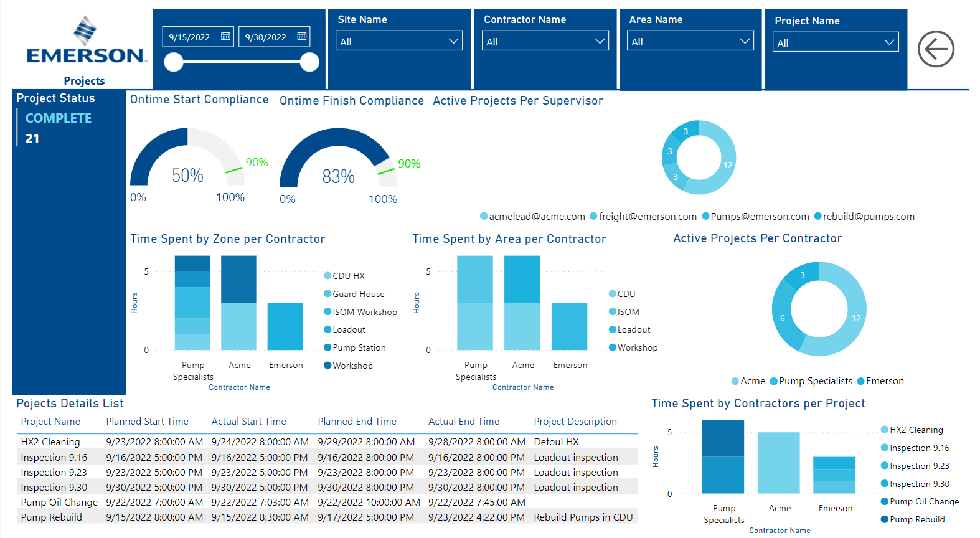Click Emerson legend under contractor donut
The image size is (980, 538).
(880, 381)
